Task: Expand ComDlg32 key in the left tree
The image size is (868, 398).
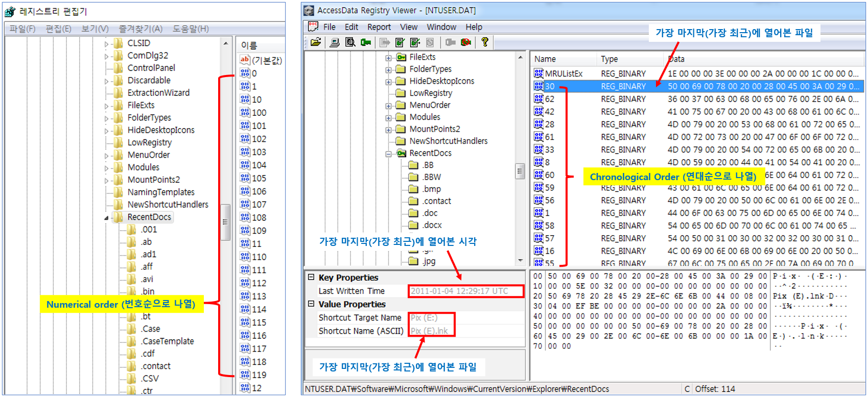Action: pyautogui.click(x=106, y=56)
